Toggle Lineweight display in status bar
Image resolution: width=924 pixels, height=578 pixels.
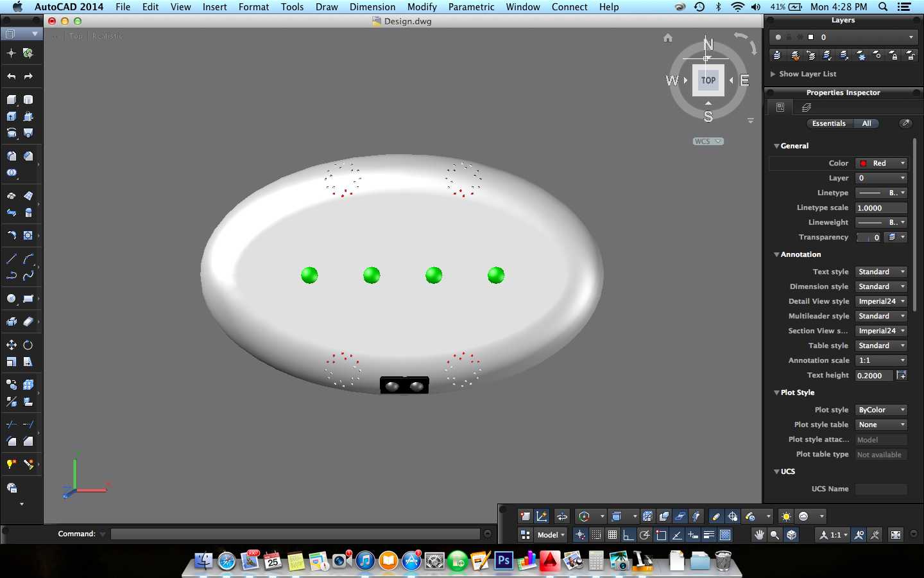(x=709, y=535)
